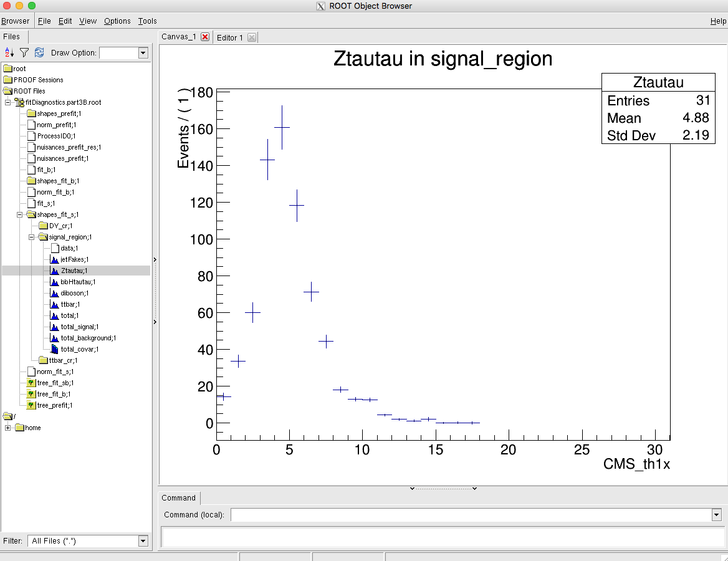Close the Canvas_1 tab with red X
The width and height of the screenshot is (728, 561).
click(x=205, y=37)
